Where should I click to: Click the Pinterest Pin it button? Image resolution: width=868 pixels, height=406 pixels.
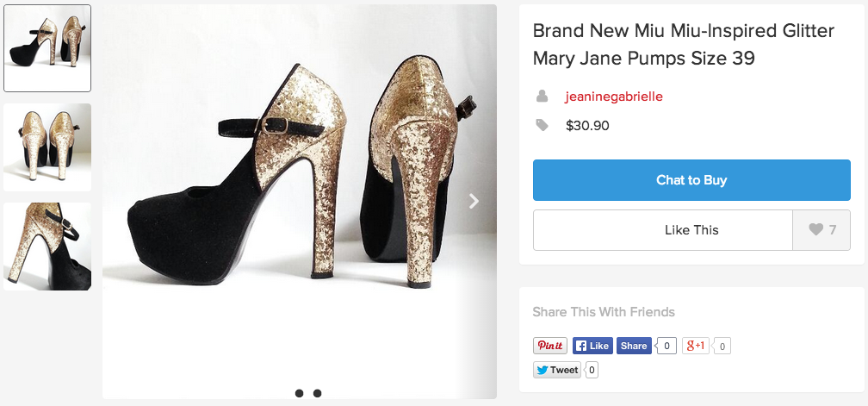(549, 346)
